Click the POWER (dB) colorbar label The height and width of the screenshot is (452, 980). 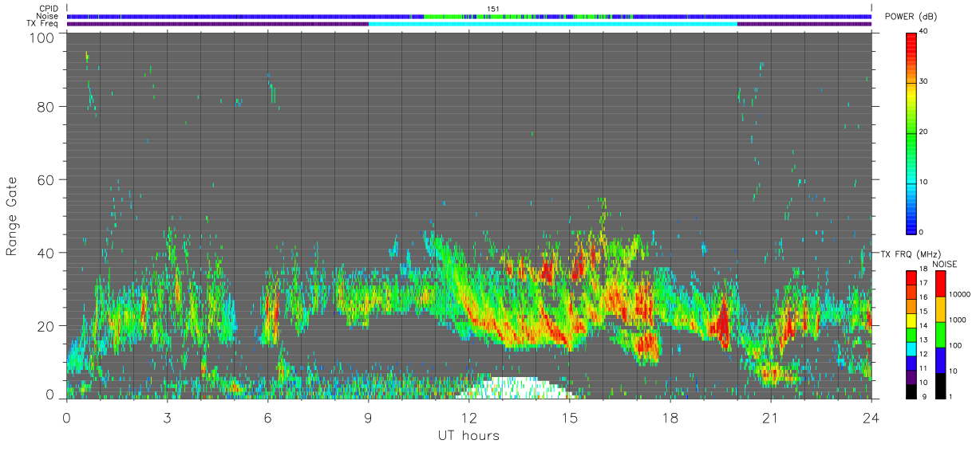pos(911,17)
